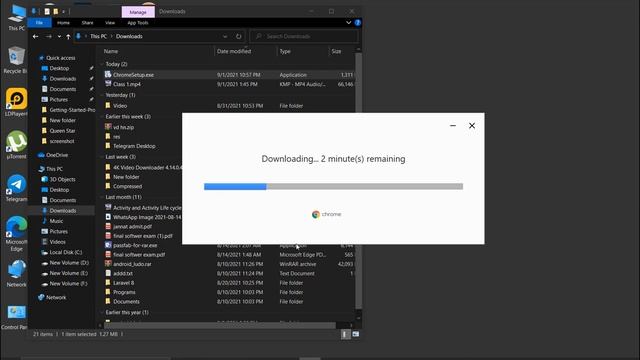Go forward in File Explorer
This screenshot has height=360, width=640.
(49, 36)
